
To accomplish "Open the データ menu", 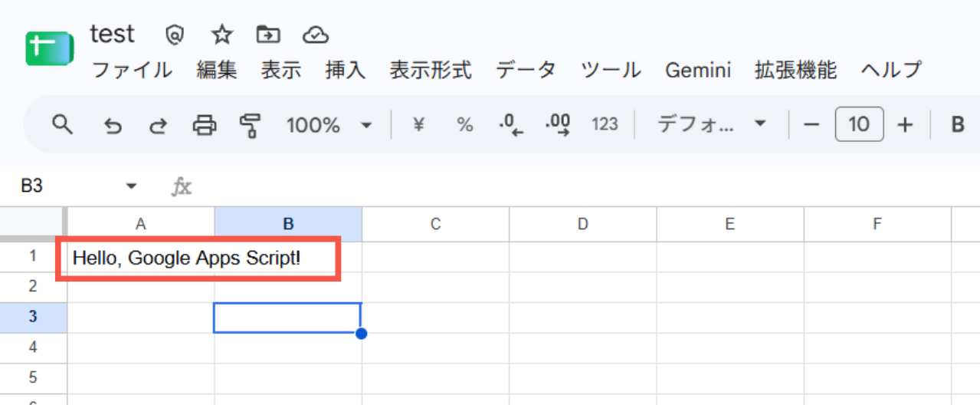I will (x=526, y=71).
